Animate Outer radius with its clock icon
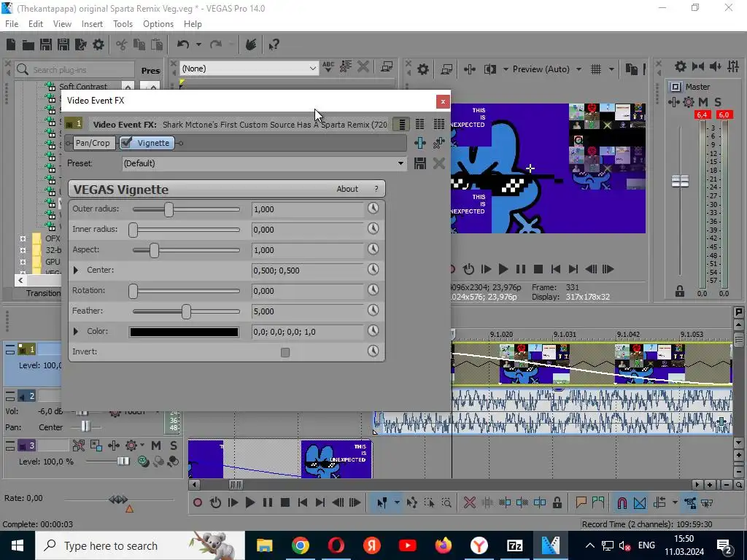Image resolution: width=747 pixels, height=560 pixels. pos(373,208)
